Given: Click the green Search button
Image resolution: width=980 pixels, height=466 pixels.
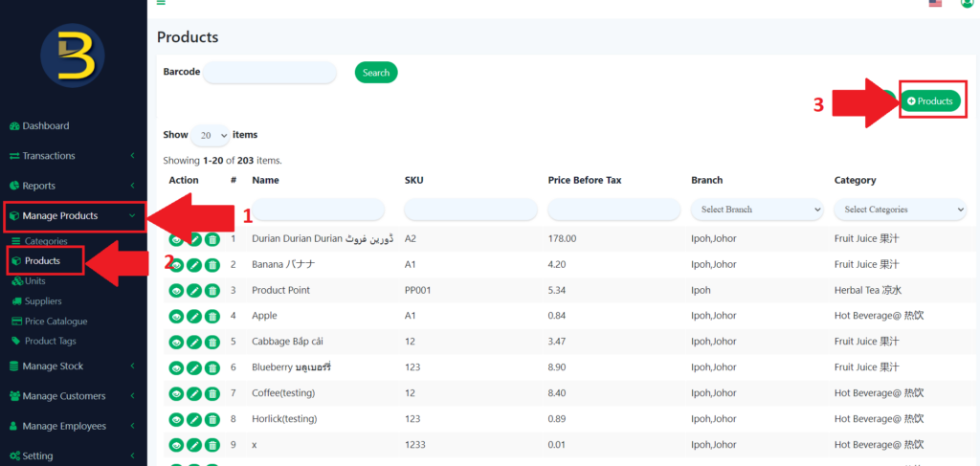Looking at the screenshot, I should pos(376,73).
